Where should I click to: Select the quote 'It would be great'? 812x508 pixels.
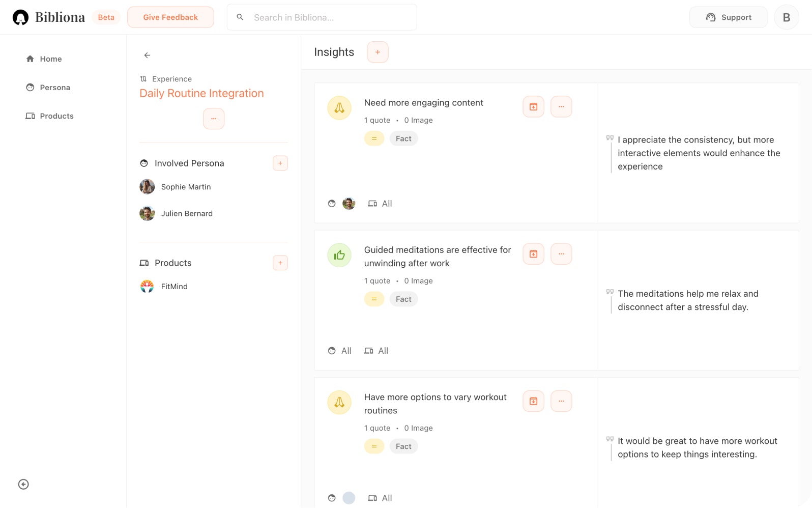pos(698,447)
